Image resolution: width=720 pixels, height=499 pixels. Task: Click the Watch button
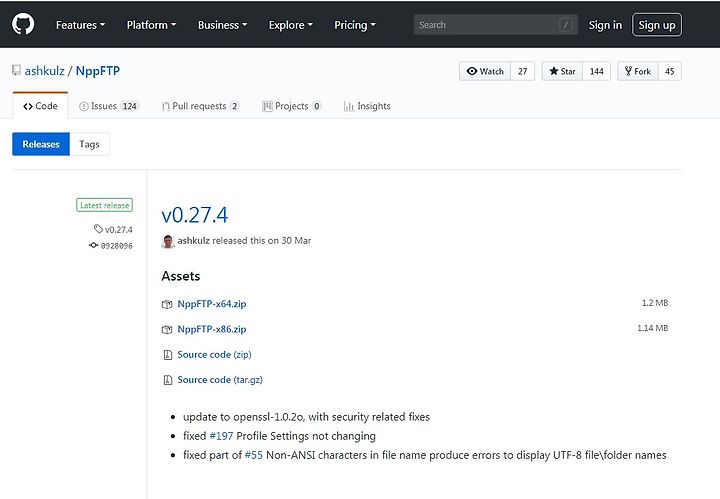click(x=485, y=71)
